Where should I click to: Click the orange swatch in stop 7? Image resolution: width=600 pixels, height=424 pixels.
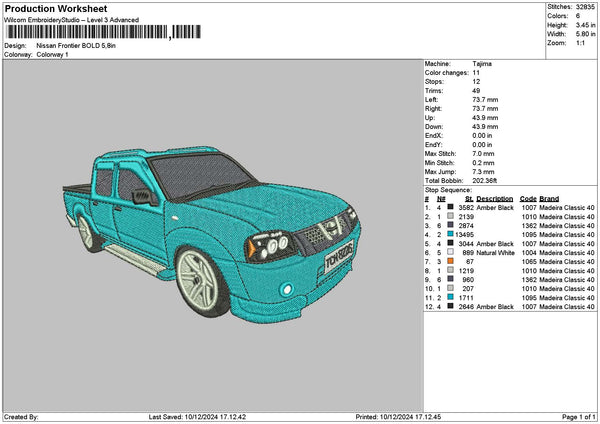pyautogui.click(x=451, y=262)
